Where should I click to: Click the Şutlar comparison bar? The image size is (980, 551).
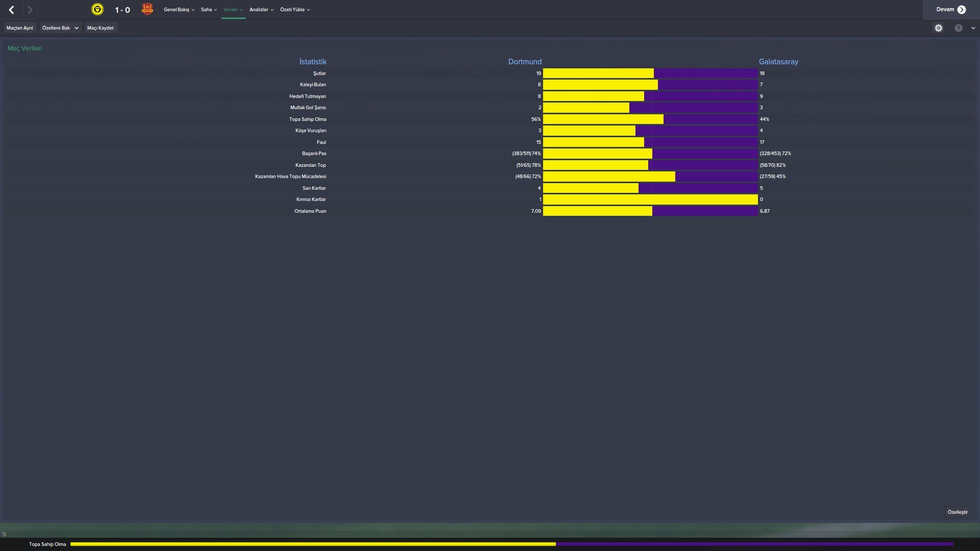click(650, 73)
